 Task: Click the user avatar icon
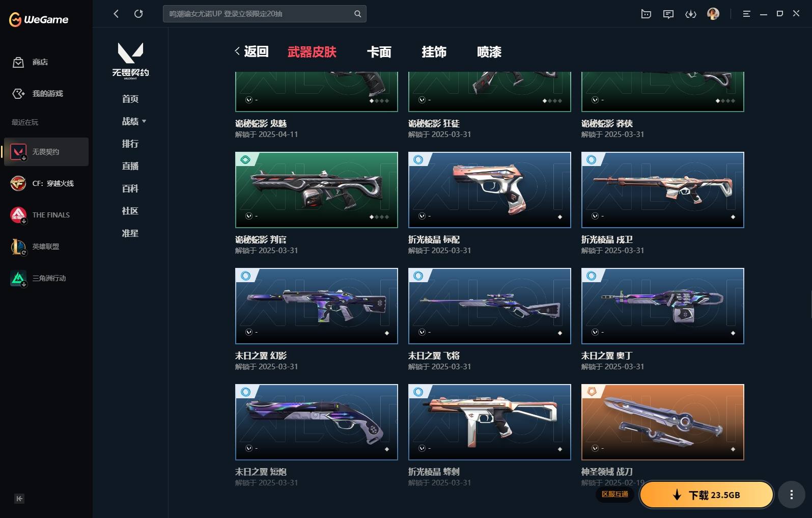(713, 14)
